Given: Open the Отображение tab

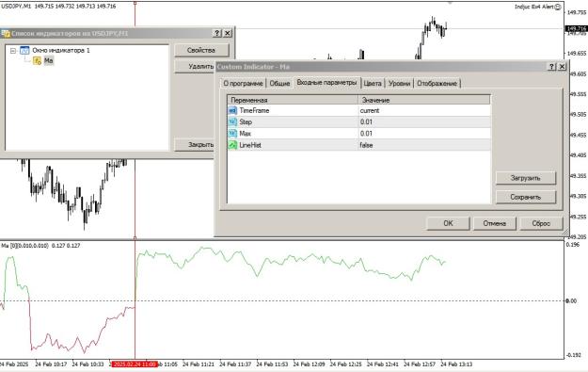Looking at the screenshot, I should point(437,83).
